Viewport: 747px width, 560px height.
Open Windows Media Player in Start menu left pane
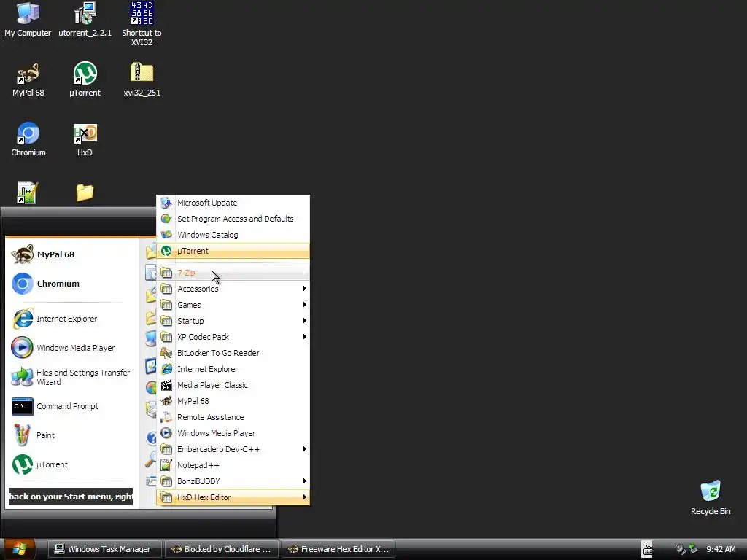tap(71, 348)
